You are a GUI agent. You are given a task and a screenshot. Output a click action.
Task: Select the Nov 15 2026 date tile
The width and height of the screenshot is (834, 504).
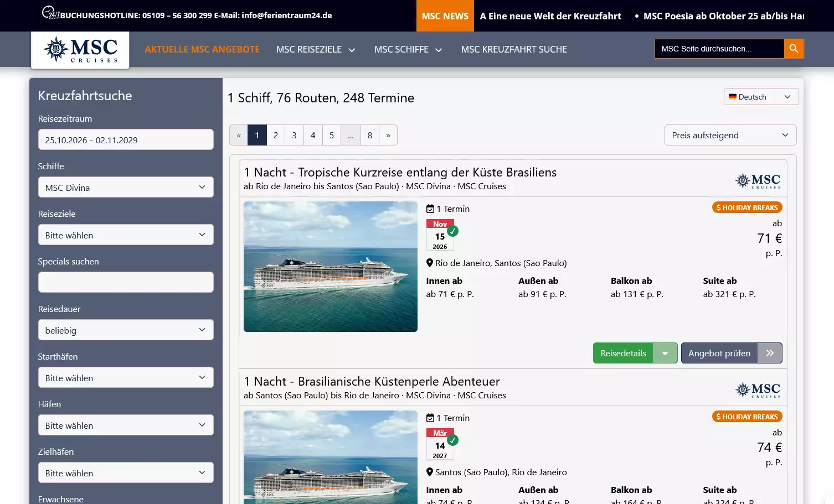(x=440, y=235)
